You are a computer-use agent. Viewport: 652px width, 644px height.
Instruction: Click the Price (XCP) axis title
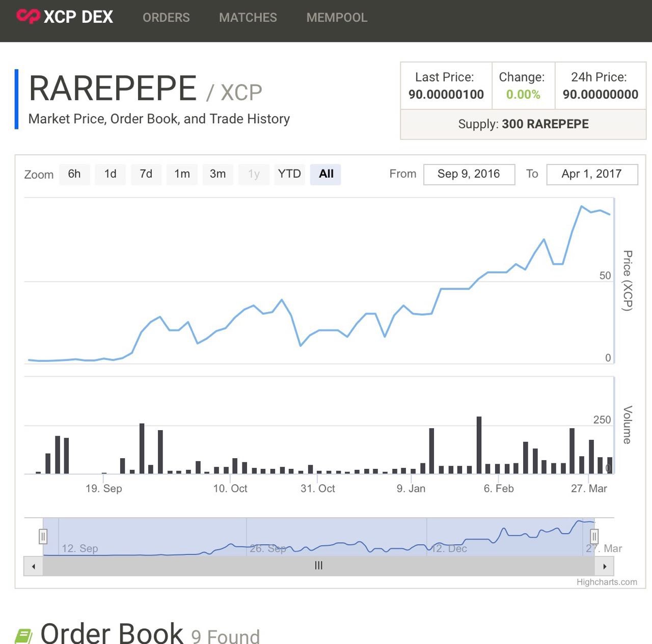[628, 281]
